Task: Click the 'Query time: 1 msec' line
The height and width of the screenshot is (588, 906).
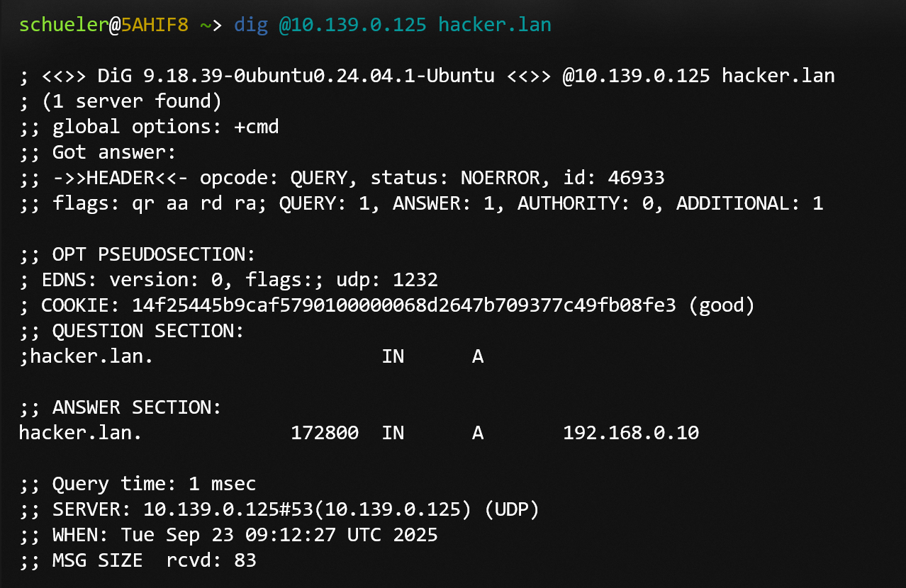Action: point(154,484)
